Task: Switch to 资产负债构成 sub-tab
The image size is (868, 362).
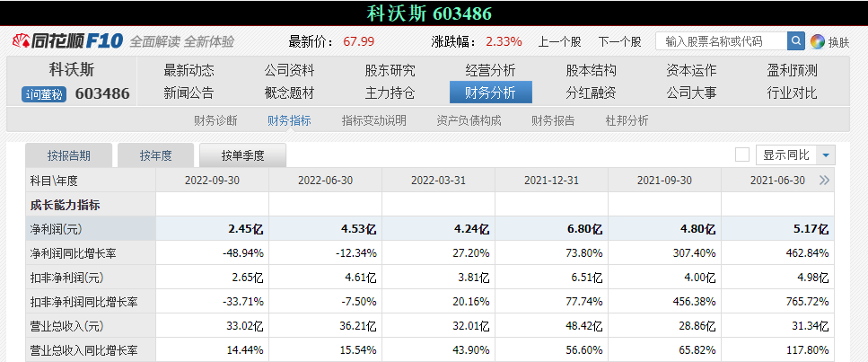Action: [x=469, y=120]
